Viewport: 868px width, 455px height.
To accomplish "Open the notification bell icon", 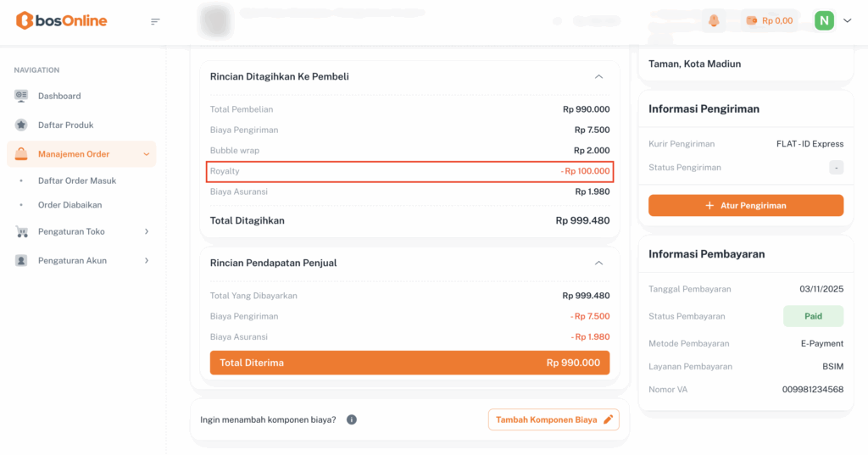I will coord(713,20).
